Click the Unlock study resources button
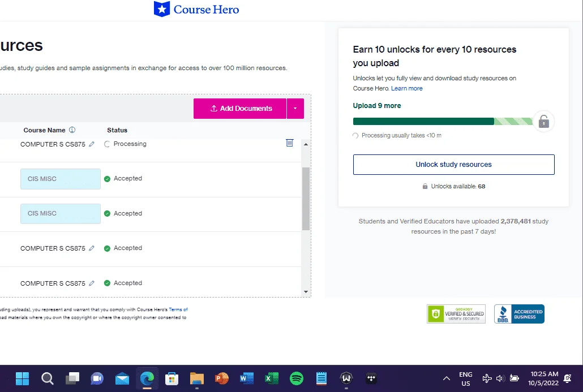Screen dimensions: 583x392 click(x=453, y=165)
